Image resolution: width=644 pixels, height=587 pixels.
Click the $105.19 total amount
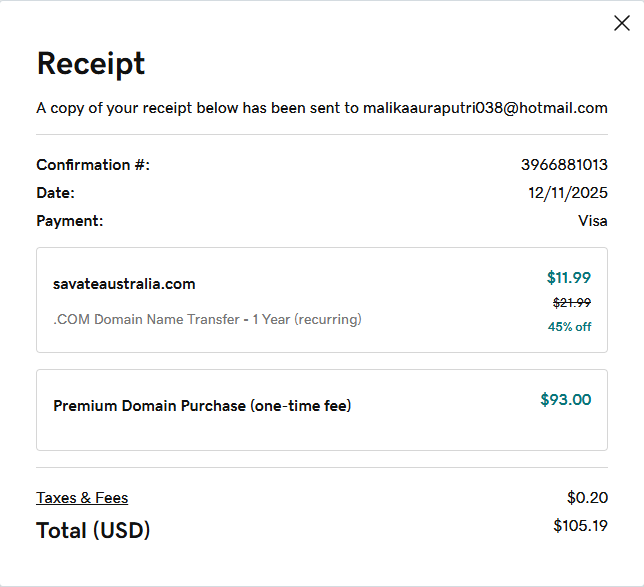[580, 526]
